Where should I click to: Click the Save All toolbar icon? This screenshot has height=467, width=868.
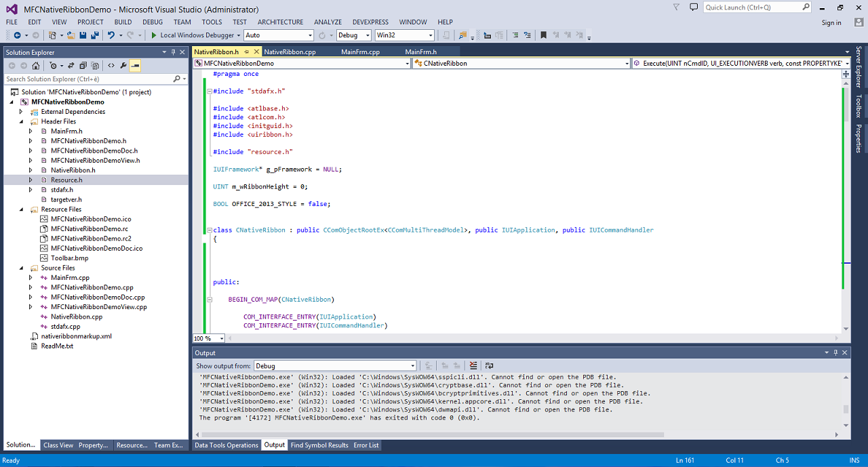(x=94, y=35)
